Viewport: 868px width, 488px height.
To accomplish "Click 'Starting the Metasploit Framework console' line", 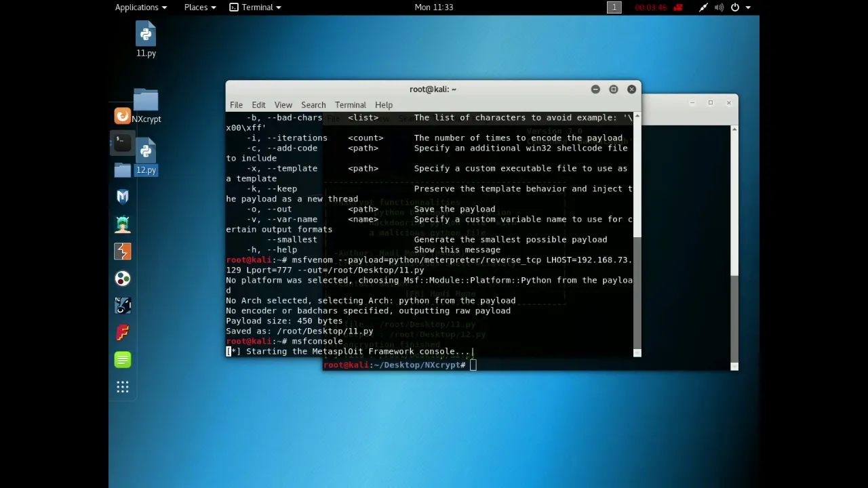I will (350, 351).
